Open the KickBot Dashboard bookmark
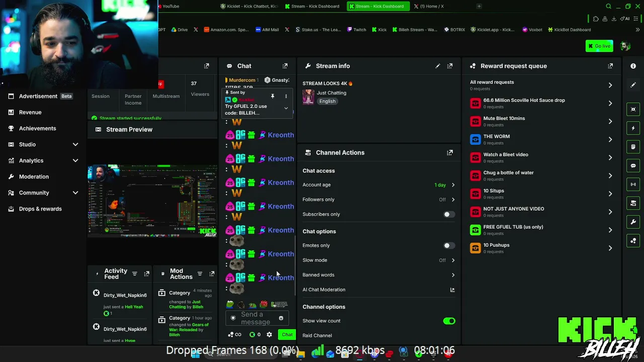The width and height of the screenshot is (644, 362). click(569, 30)
